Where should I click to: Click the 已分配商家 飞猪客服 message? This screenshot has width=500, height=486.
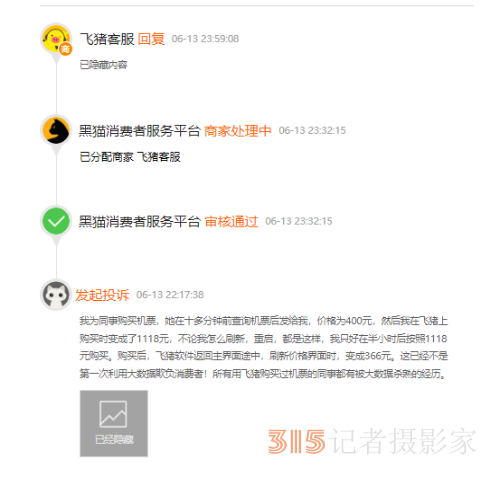point(130,157)
